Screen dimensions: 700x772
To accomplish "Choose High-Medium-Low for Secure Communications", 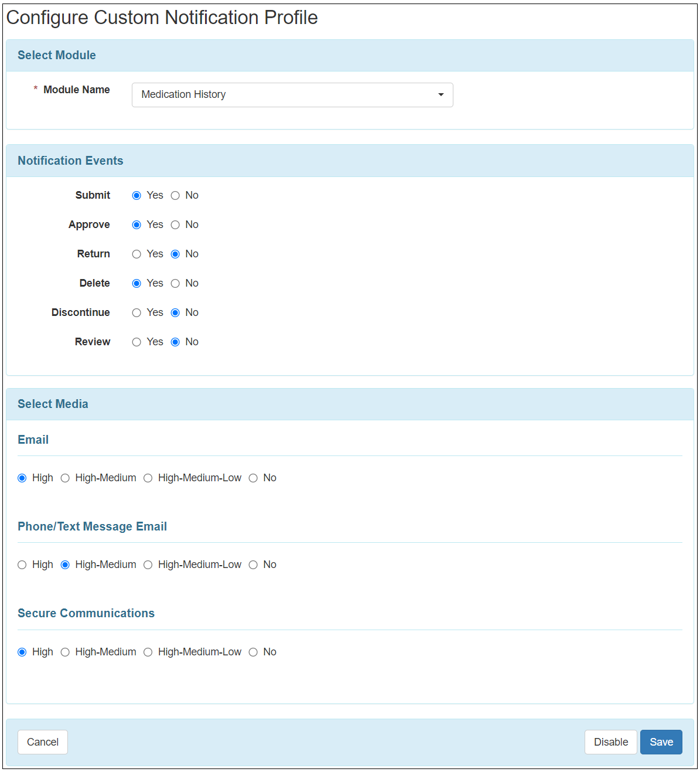I will tap(148, 652).
